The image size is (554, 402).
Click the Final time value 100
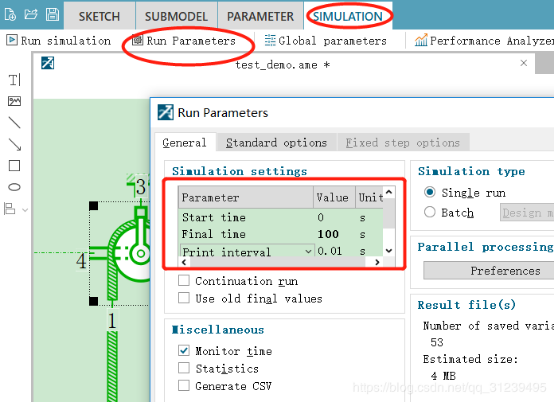click(x=334, y=234)
